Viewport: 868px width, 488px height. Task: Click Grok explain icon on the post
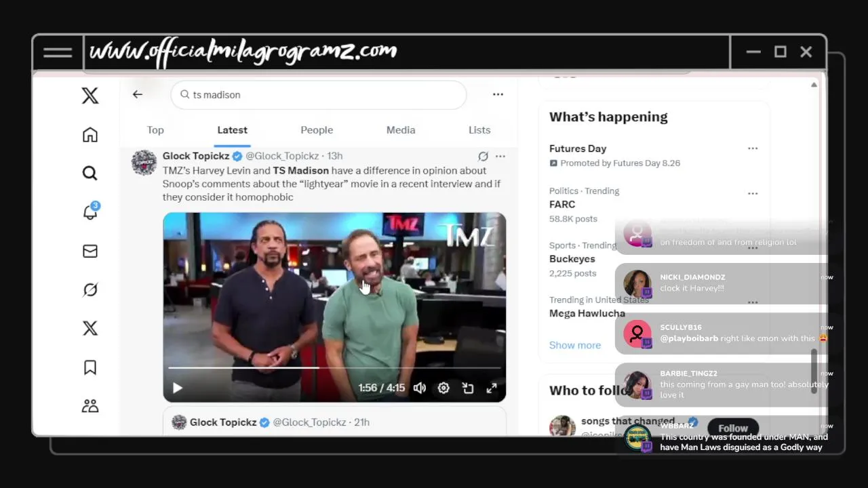click(483, 157)
